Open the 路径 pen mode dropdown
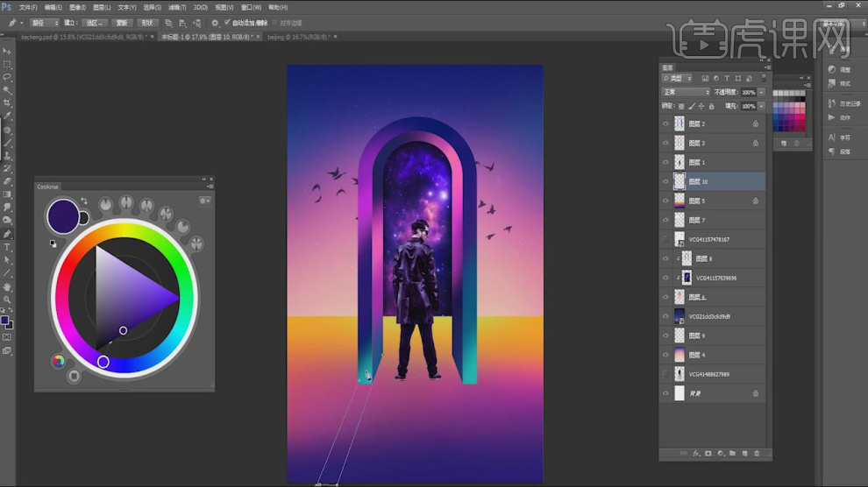 (45, 23)
